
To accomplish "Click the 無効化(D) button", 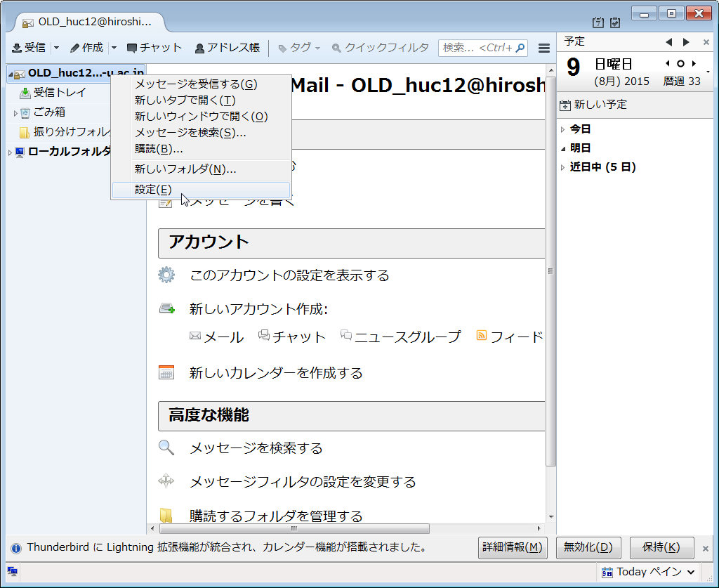I will (x=588, y=548).
